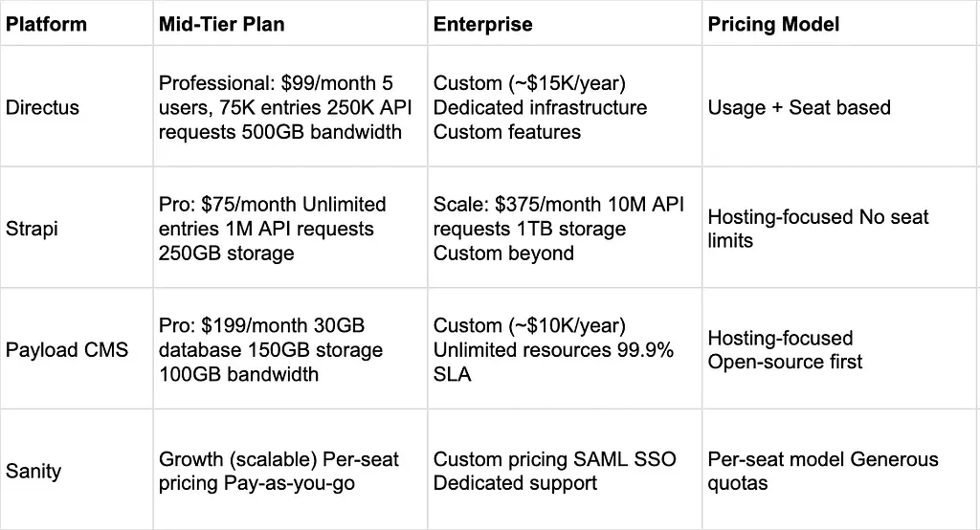Click the Platform column header
The width and height of the screenshot is (980, 530).
click(46, 24)
